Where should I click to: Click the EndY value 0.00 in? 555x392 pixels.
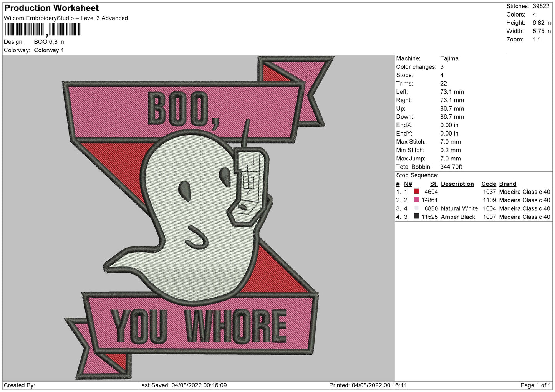click(449, 134)
